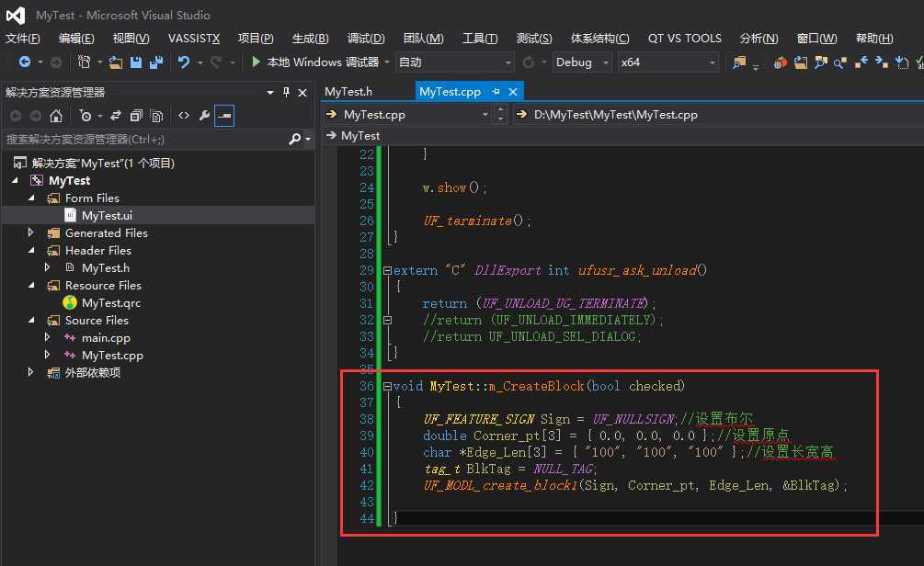Click the Save All icon
Viewport: 924px width, 566px height.
[x=156, y=62]
